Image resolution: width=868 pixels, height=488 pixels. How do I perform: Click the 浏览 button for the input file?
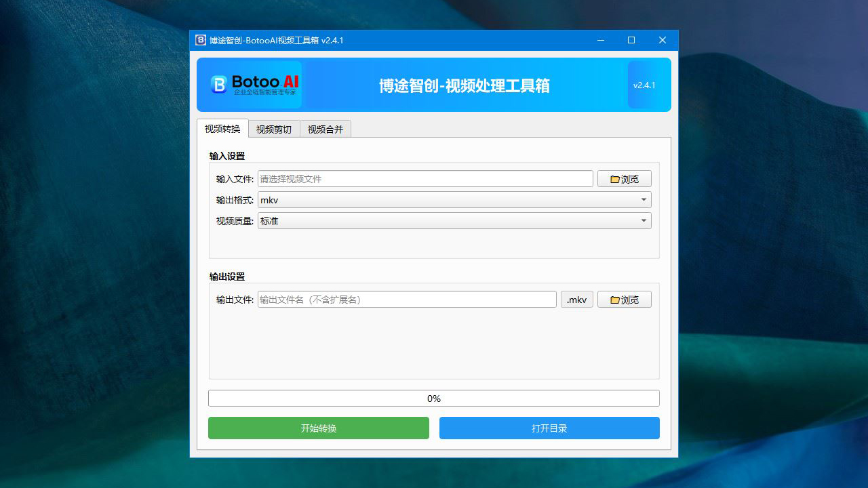(624, 178)
